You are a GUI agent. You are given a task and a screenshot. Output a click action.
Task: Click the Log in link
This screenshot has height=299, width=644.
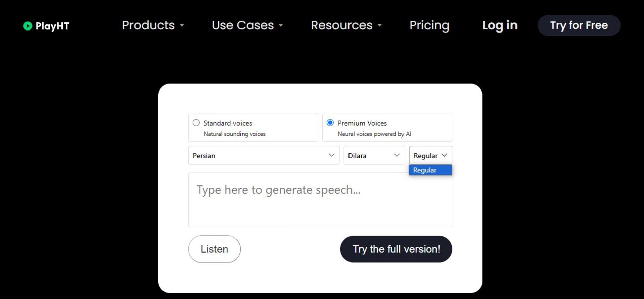coord(499,25)
